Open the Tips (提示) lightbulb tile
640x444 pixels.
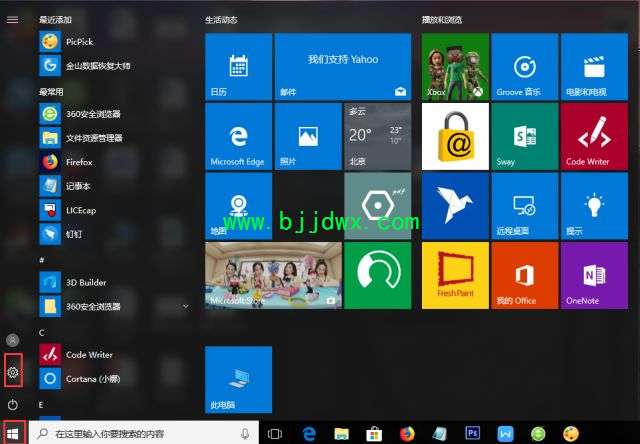click(x=594, y=206)
